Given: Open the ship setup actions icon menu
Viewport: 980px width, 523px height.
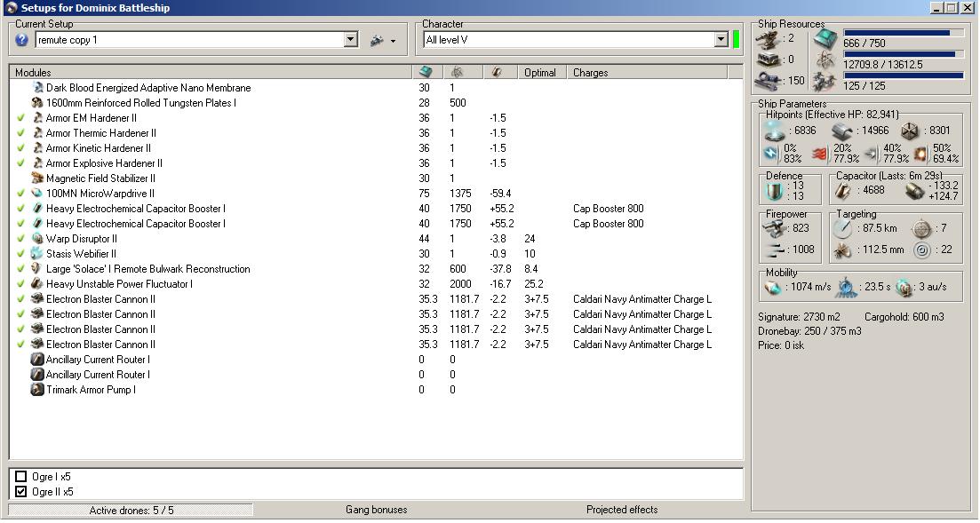Looking at the screenshot, I should click(x=377, y=41).
